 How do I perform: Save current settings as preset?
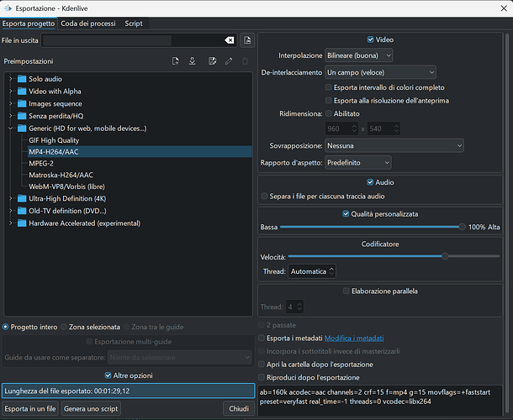(x=212, y=61)
